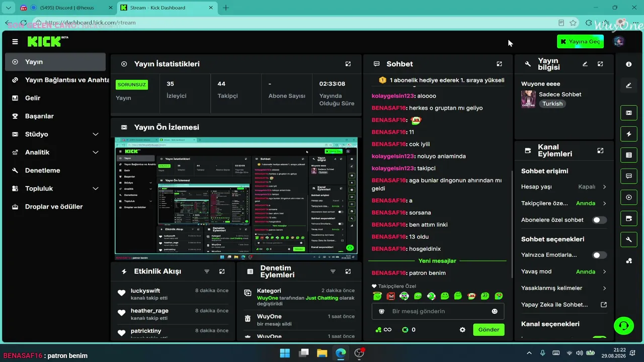Open Yayın Bağlantısı ve Anahtarı page
Image resolution: width=644 pixels, height=362 pixels.
click(x=55, y=80)
